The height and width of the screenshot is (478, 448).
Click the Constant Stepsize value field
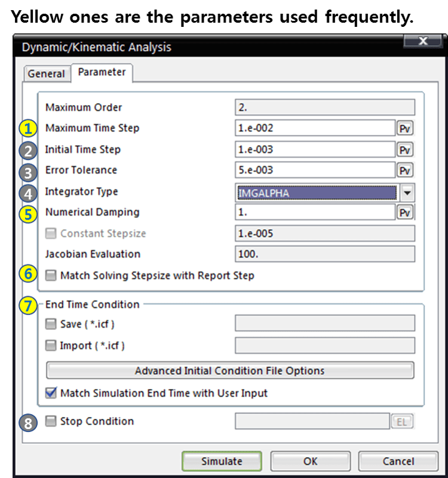pyautogui.click(x=325, y=233)
